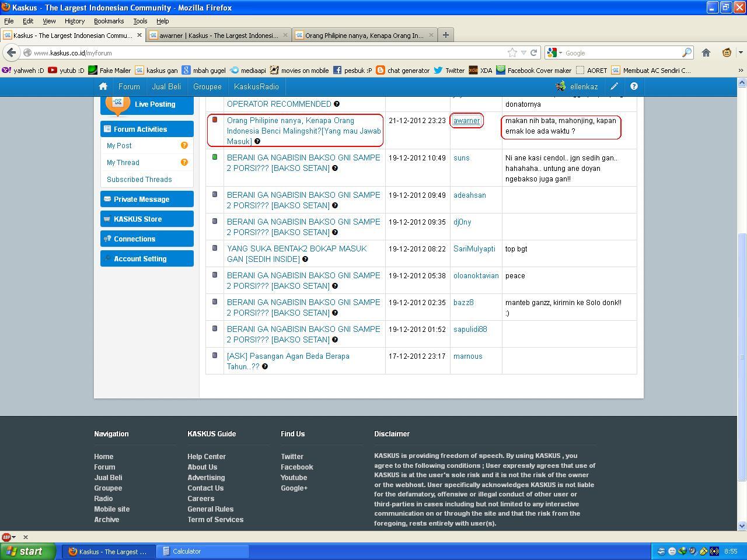Click green status icon on suns row

coord(215,157)
